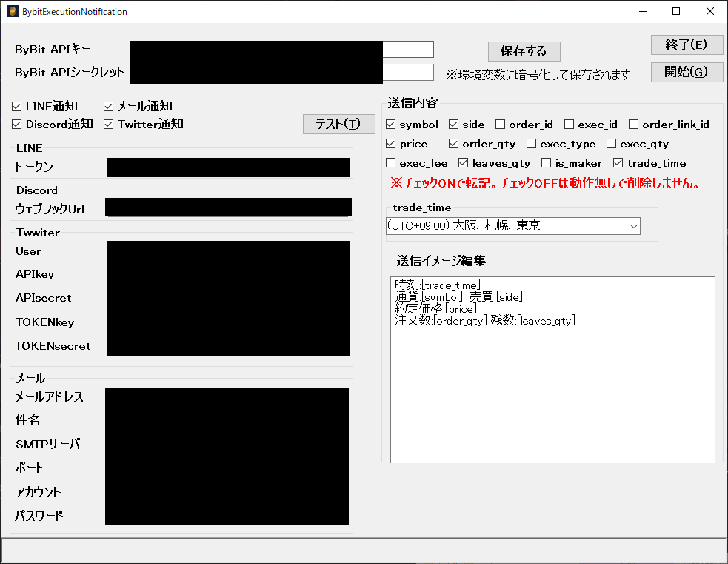Click the 通貨:[symbol] 売買:[side] line
Viewport: 728px width, 564px height.
[x=458, y=297]
